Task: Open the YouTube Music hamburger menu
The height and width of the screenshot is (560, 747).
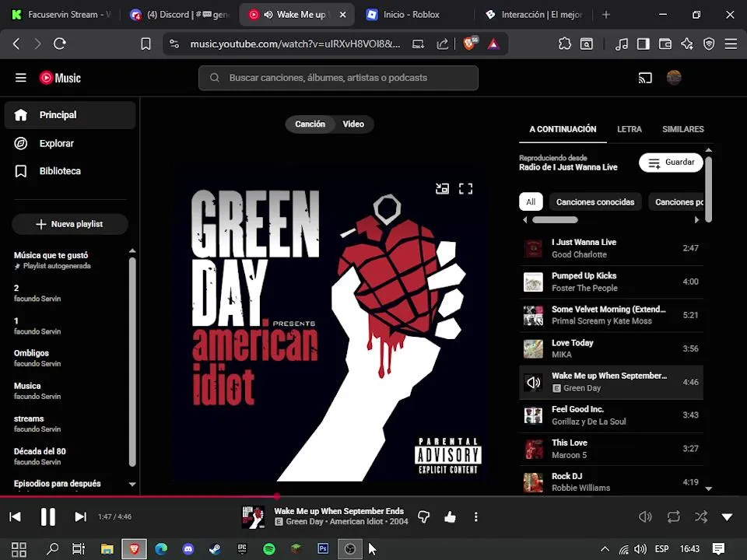Action: click(x=20, y=78)
